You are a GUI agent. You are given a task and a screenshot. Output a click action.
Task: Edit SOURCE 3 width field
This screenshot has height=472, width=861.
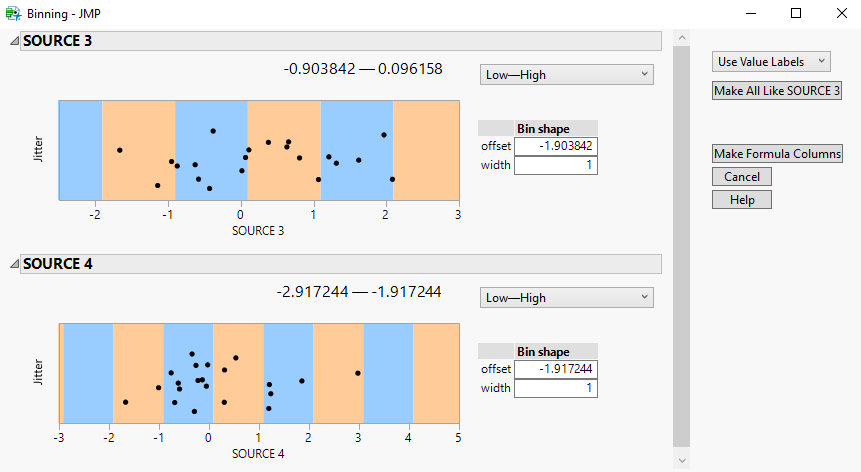pyautogui.click(x=555, y=165)
